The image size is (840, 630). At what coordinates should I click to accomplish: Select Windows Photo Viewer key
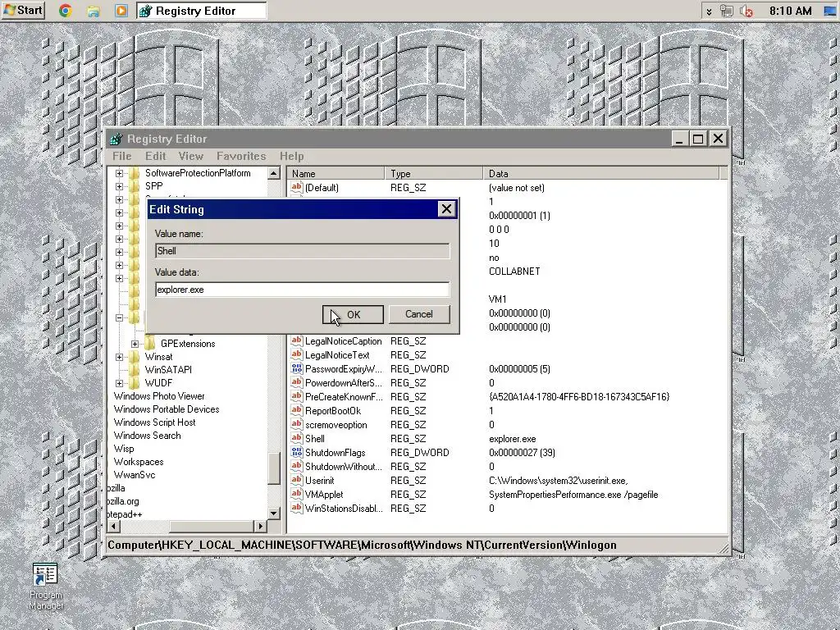coord(159,396)
